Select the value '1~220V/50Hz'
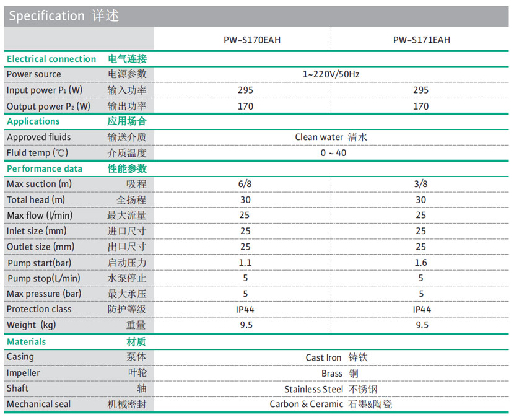This screenshot has width=514, height=420. [x=331, y=74]
